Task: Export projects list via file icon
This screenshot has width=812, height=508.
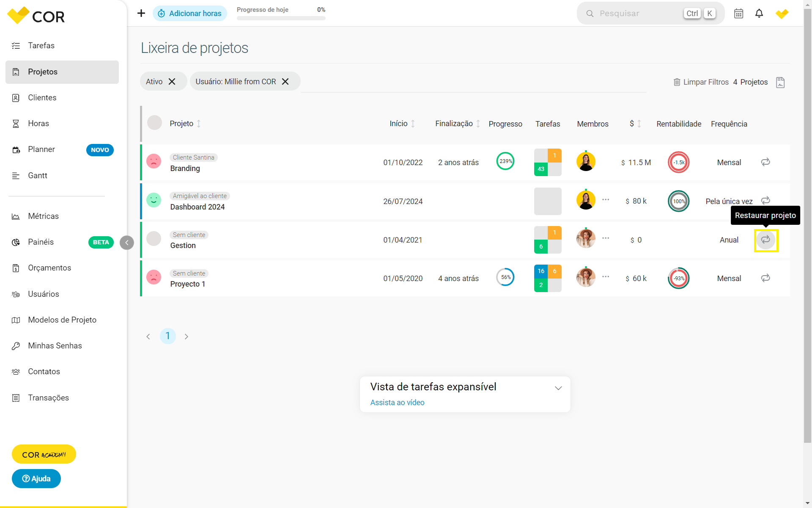Action: coord(780,82)
